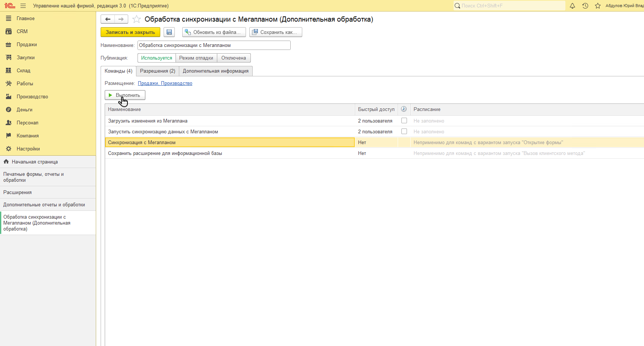Open notifications bell icon
This screenshot has height=346, width=644.
click(572, 6)
